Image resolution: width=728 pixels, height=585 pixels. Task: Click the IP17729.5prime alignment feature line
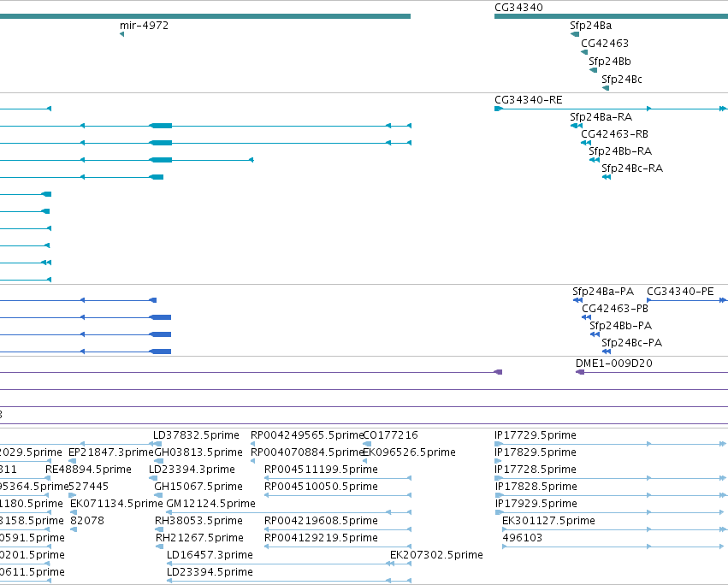click(x=611, y=445)
